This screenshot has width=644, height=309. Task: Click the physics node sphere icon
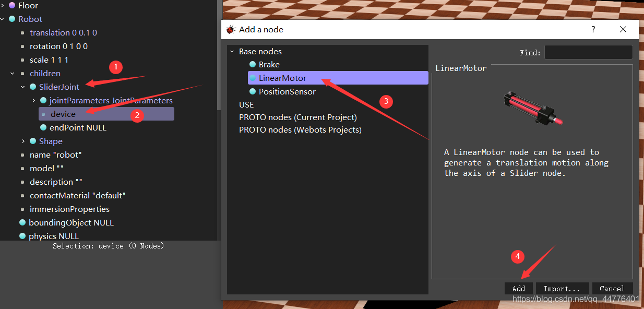click(x=22, y=236)
